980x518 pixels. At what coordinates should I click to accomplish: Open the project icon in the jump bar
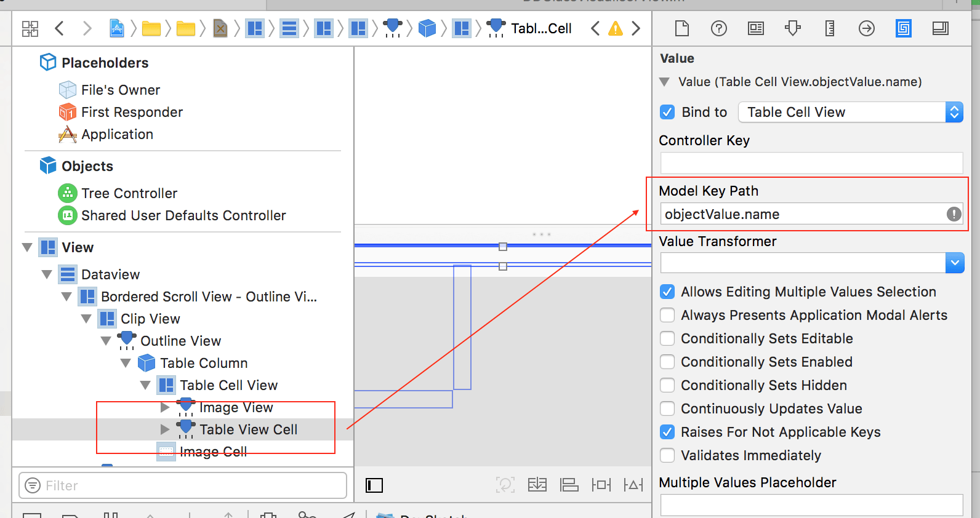tap(116, 28)
